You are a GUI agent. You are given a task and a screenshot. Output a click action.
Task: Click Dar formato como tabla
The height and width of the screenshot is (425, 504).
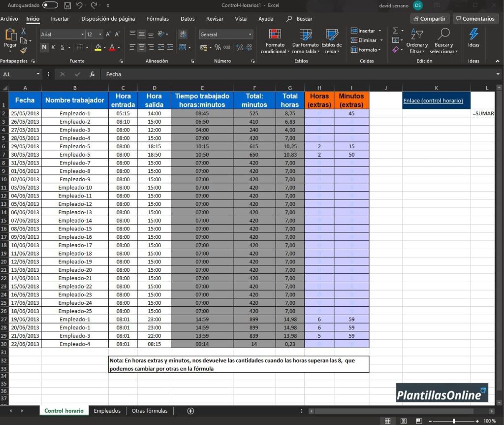305,41
